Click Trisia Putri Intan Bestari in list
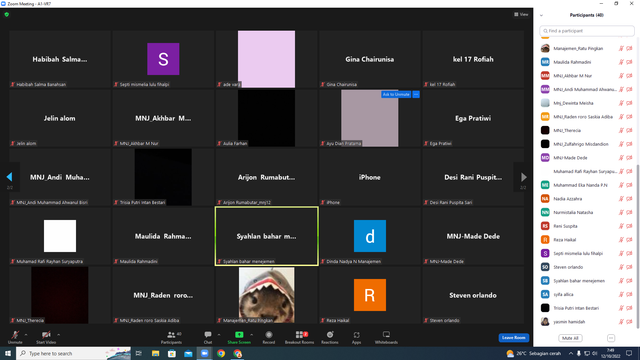Screen dimensions: 640x360 (586, 308)
